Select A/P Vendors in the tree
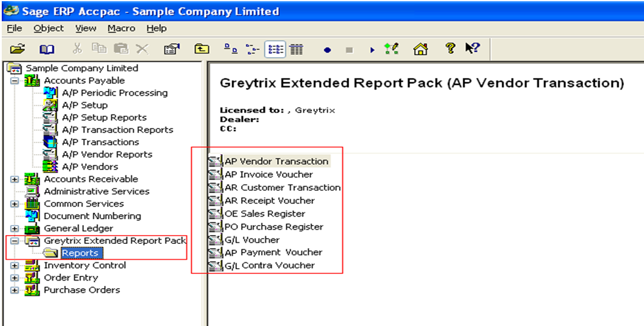This screenshot has width=644, height=326. pos(90,167)
